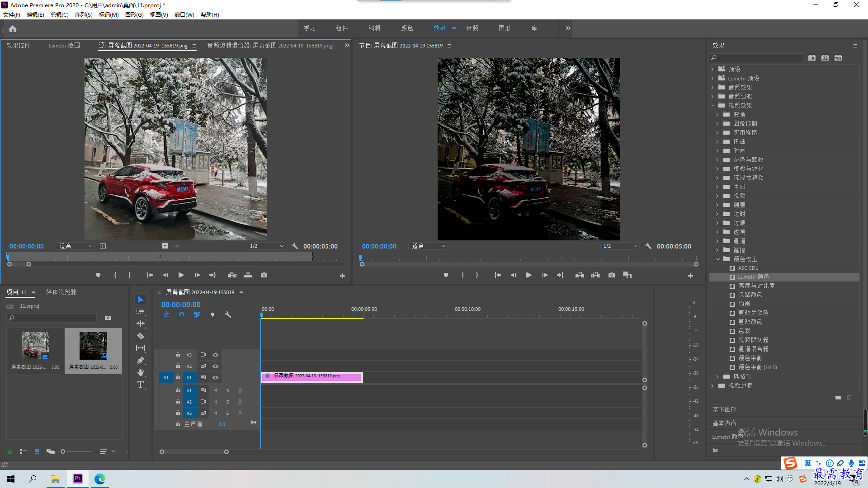Open the 媒体浏览器 tab
This screenshot has width=868, height=488.
click(61, 292)
